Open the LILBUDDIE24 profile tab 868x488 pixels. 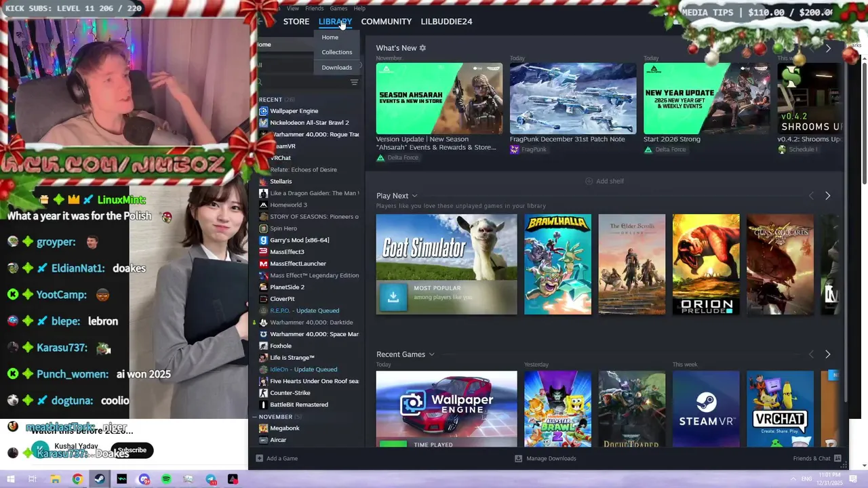[446, 22]
